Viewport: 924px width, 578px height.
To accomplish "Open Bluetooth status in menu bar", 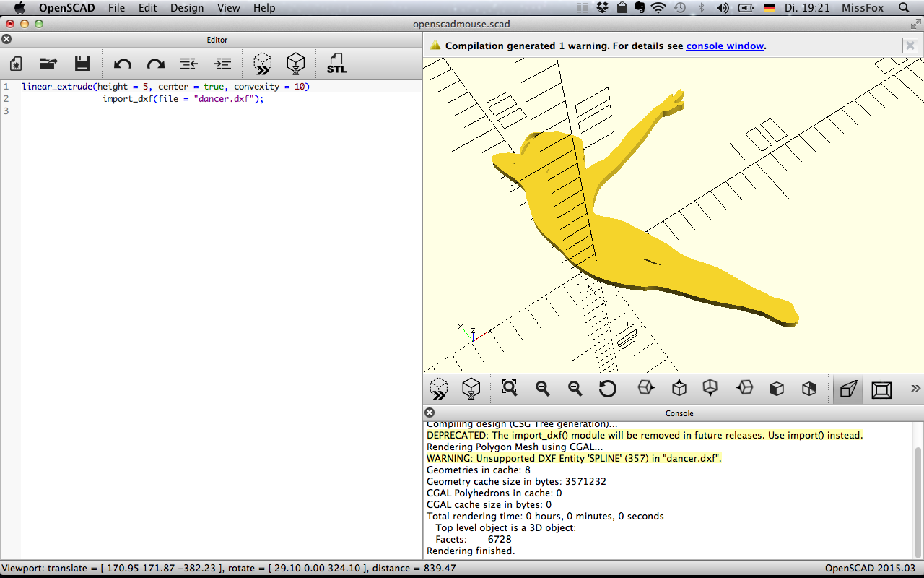I will point(701,8).
